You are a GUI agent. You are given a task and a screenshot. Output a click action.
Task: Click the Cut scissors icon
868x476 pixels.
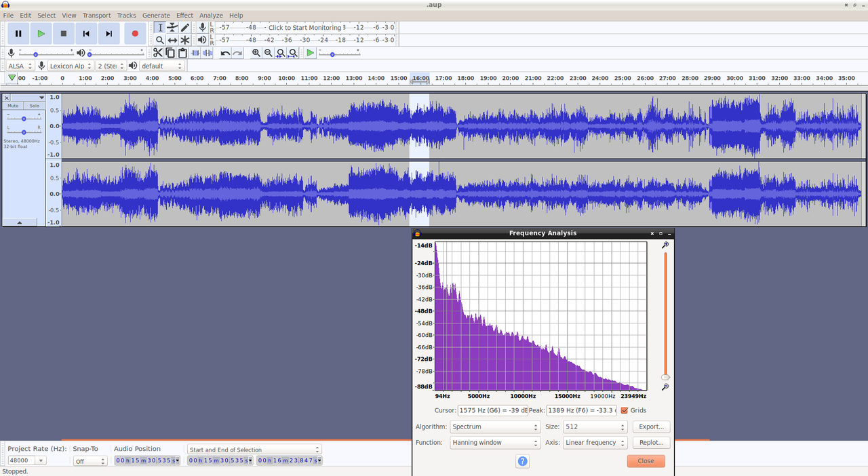coord(158,53)
